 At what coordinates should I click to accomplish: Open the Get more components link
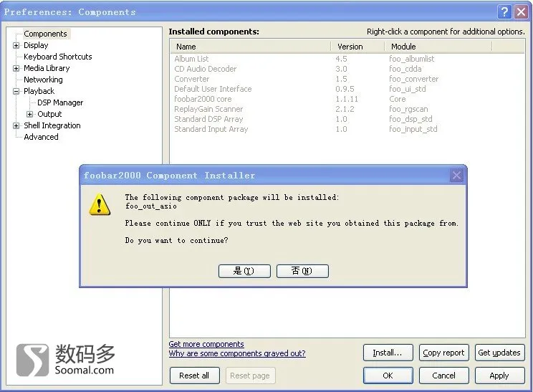[x=206, y=344]
